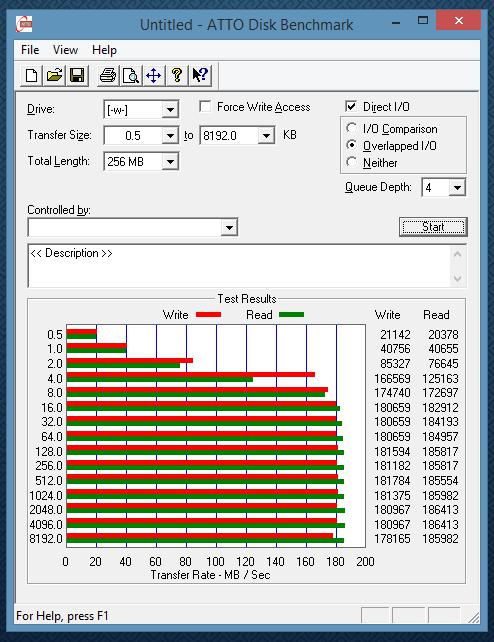Image resolution: width=494 pixels, height=642 pixels.
Task: Click the four-arrow move toolbar icon
Action: [x=154, y=75]
